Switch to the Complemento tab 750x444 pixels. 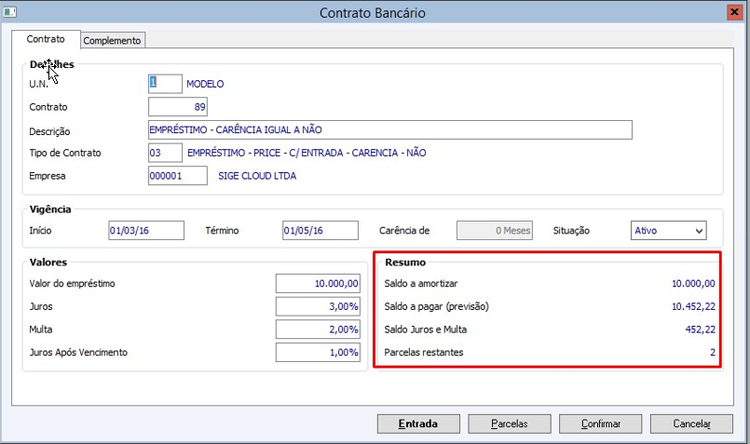(x=113, y=41)
